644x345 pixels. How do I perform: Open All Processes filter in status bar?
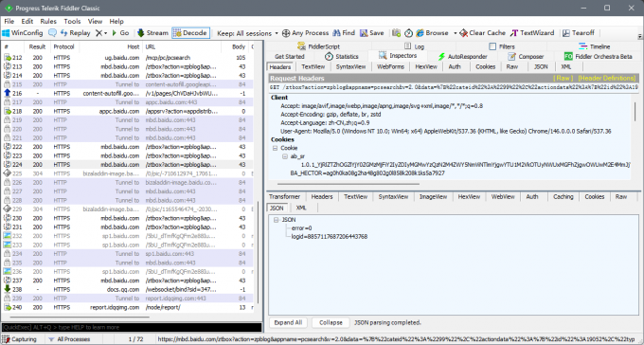pyautogui.click(x=69, y=339)
